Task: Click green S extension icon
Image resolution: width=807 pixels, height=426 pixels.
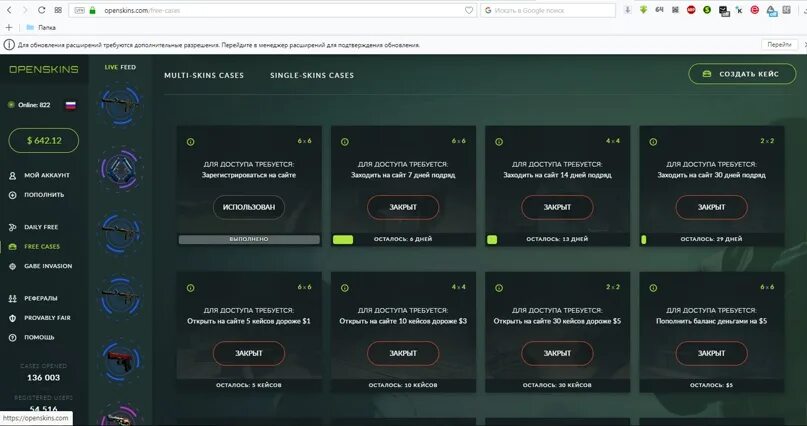Action: point(707,10)
